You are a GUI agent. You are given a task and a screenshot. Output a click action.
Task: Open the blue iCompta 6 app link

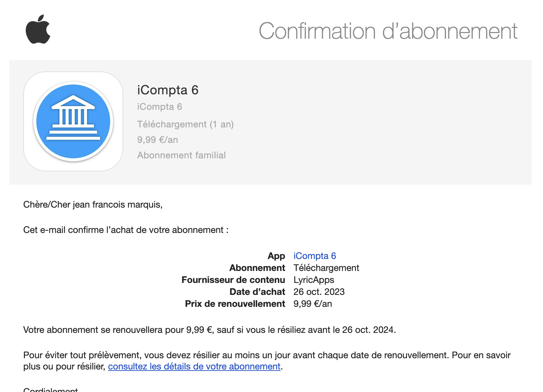tap(315, 256)
